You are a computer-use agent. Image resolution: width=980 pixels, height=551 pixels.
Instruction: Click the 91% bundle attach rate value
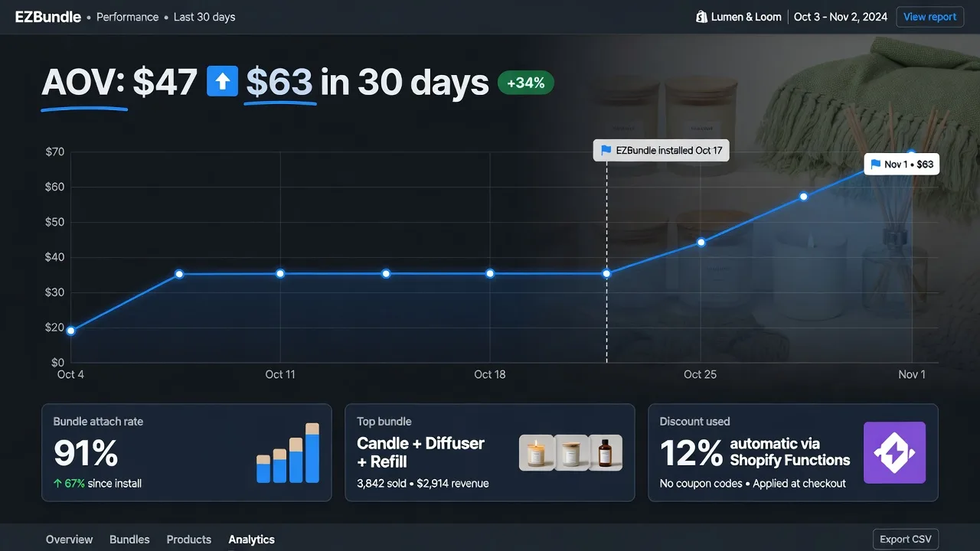tap(86, 454)
